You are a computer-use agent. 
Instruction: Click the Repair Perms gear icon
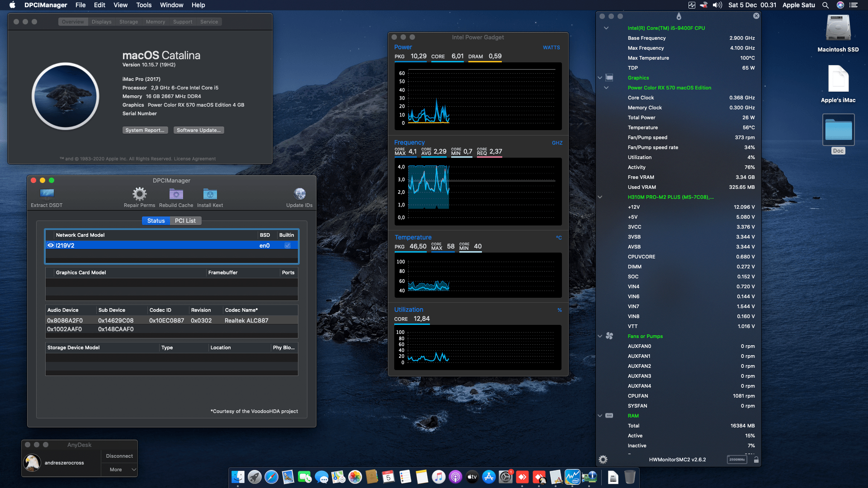pyautogui.click(x=139, y=194)
